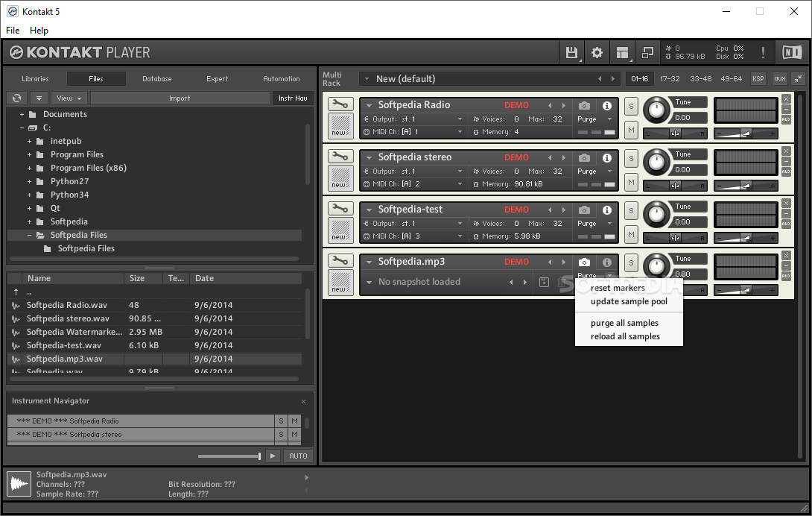Open the Output dropdown for Softpedia Radio

coord(460,119)
